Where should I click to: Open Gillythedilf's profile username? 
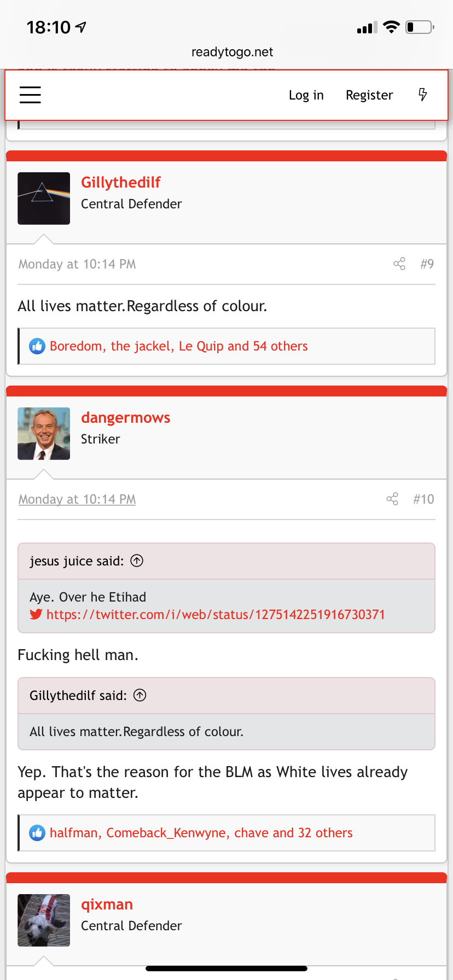pos(121,183)
